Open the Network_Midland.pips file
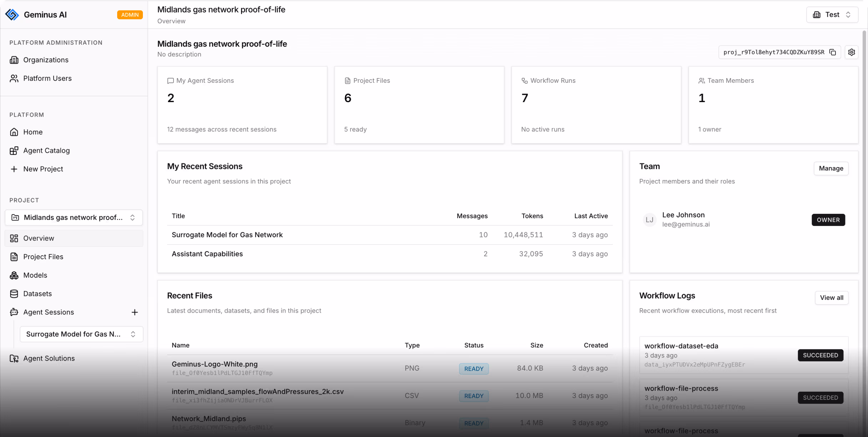 (x=390, y=423)
